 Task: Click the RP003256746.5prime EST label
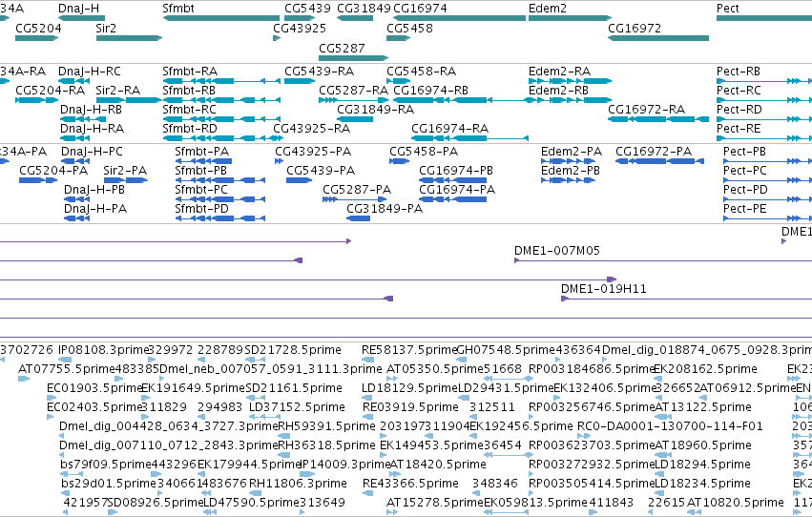tap(592, 408)
